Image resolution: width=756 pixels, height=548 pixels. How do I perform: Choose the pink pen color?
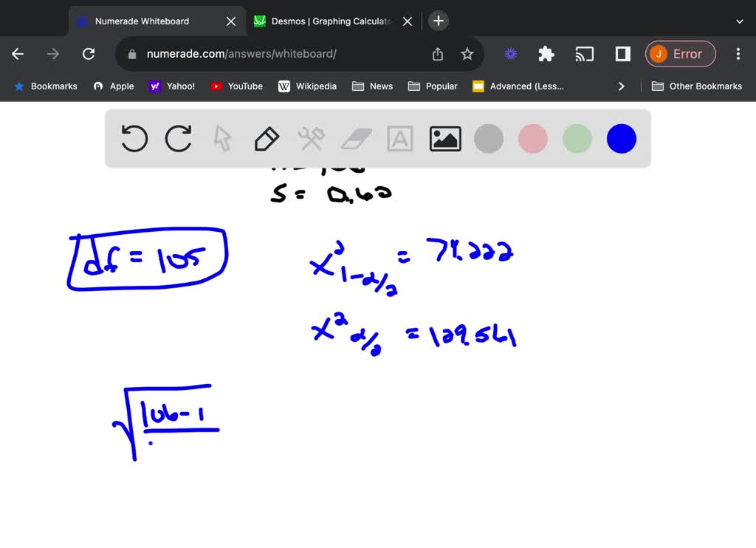click(533, 139)
